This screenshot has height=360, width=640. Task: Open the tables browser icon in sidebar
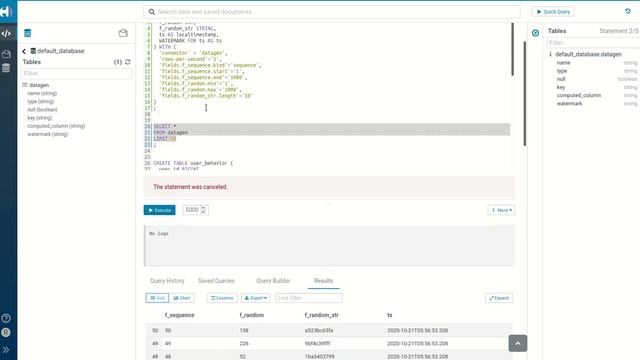(x=6, y=68)
